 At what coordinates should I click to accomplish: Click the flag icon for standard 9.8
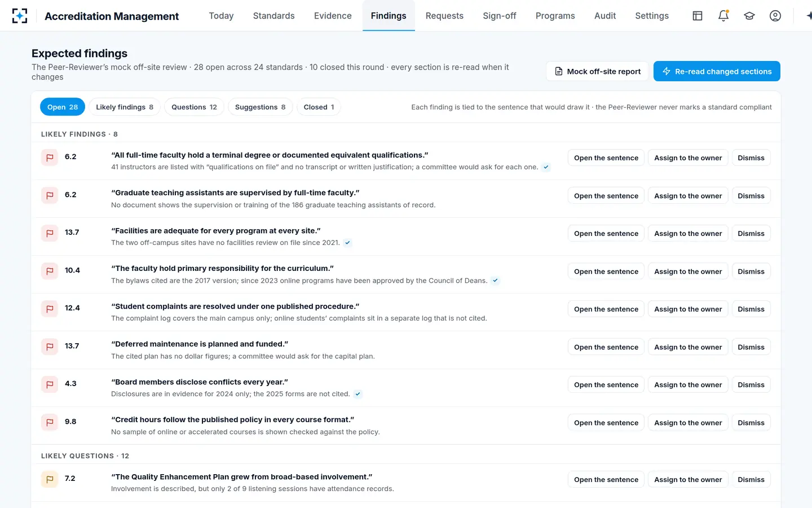click(x=50, y=422)
